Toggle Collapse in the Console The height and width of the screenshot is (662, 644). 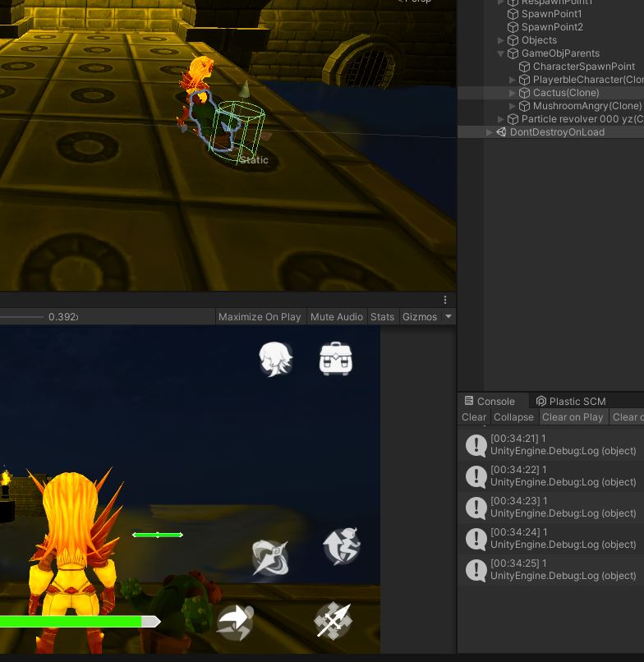tap(513, 417)
